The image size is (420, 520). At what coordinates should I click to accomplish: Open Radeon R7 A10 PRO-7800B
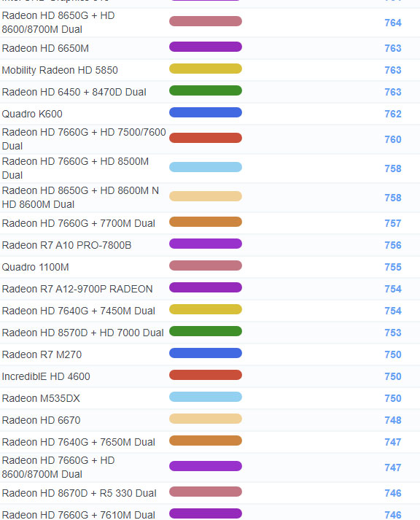coord(66,245)
